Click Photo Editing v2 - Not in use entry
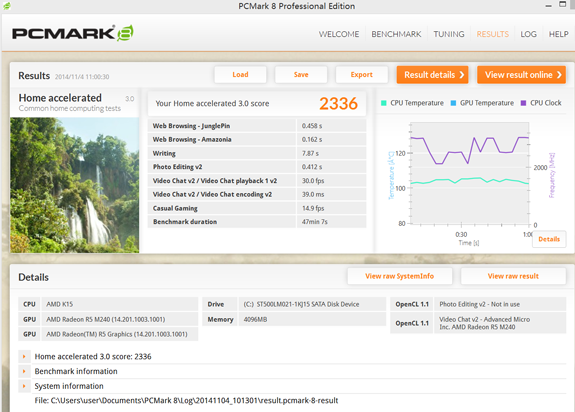 pos(500,304)
